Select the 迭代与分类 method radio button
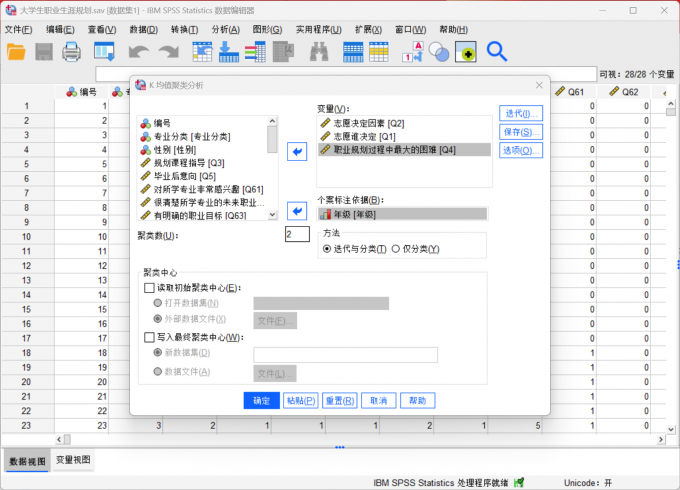 click(x=327, y=249)
